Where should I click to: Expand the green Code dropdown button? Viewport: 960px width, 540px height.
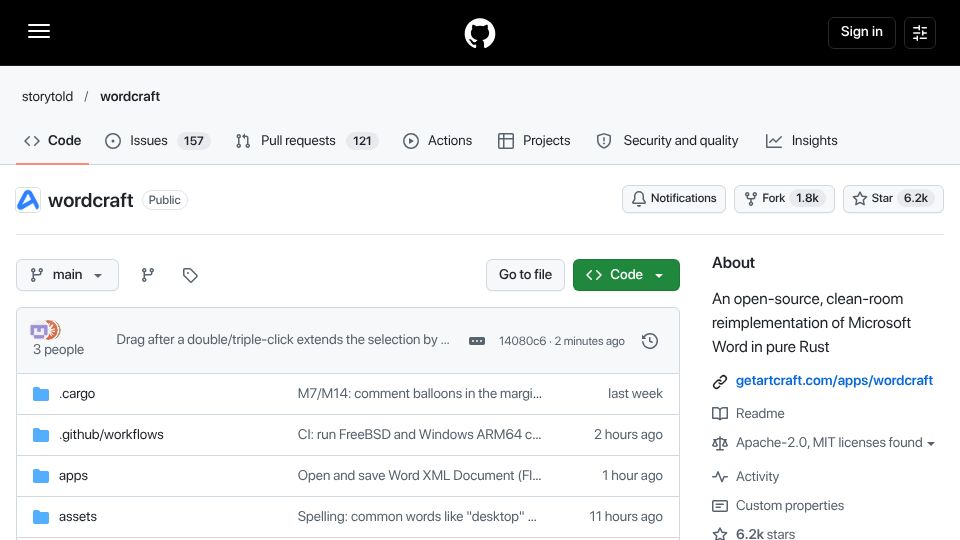[x=626, y=275]
